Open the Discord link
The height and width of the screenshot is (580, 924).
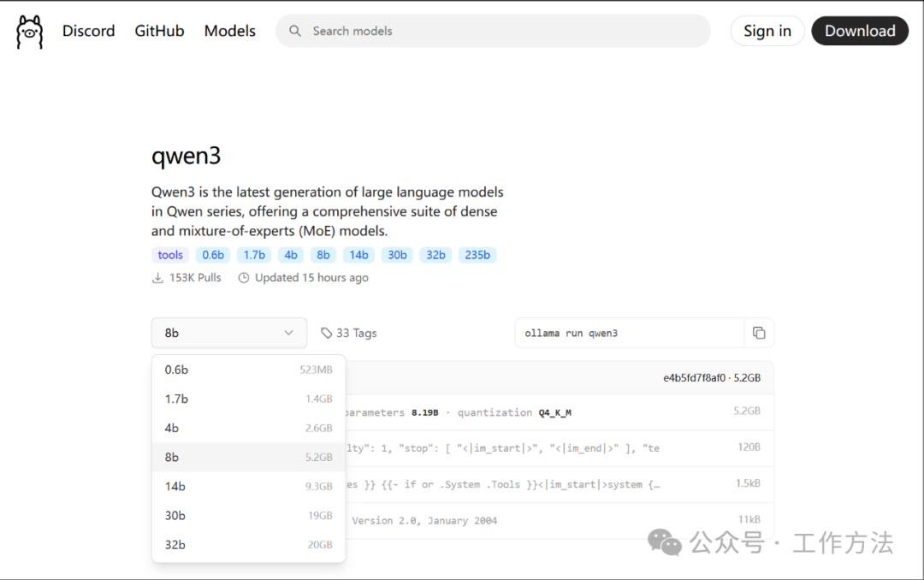(x=88, y=31)
